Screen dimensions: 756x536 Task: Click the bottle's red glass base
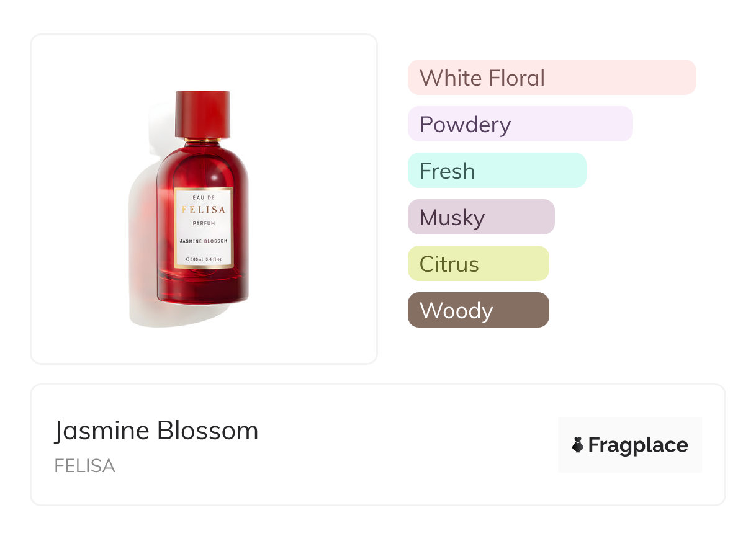[x=202, y=290]
